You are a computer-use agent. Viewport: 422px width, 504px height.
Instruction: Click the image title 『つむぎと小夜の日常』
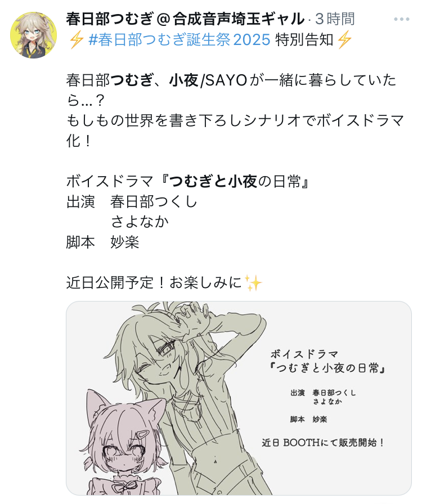click(328, 368)
